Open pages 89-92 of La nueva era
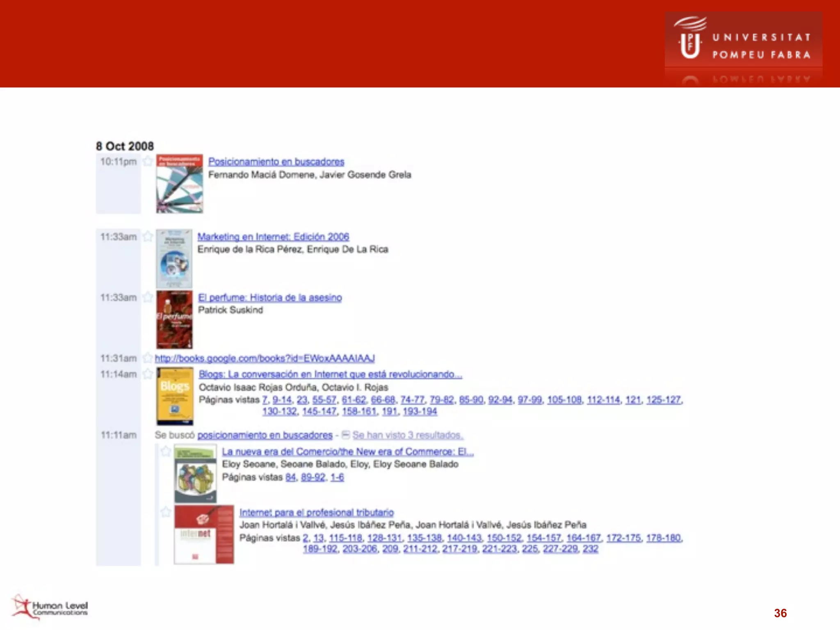Viewport: 840px width, 630px height. 313,477
